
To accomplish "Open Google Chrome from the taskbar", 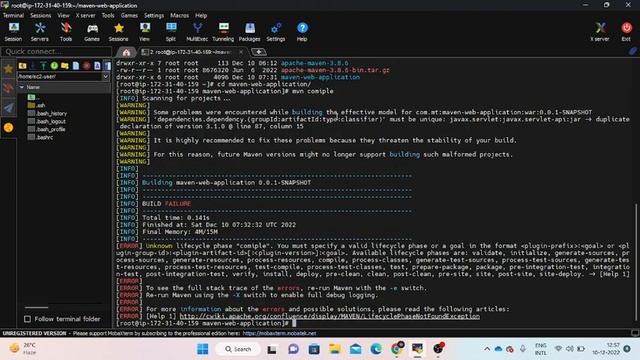I will [396, 349].
